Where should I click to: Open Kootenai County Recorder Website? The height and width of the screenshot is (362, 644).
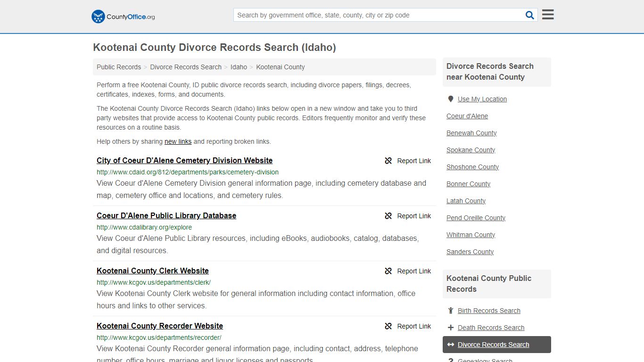click(160, 326)
